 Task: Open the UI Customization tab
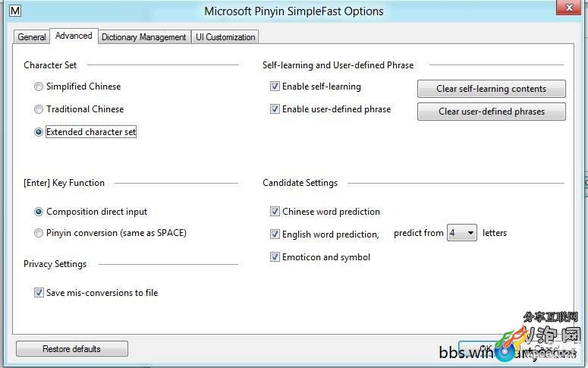click(225, 37)
